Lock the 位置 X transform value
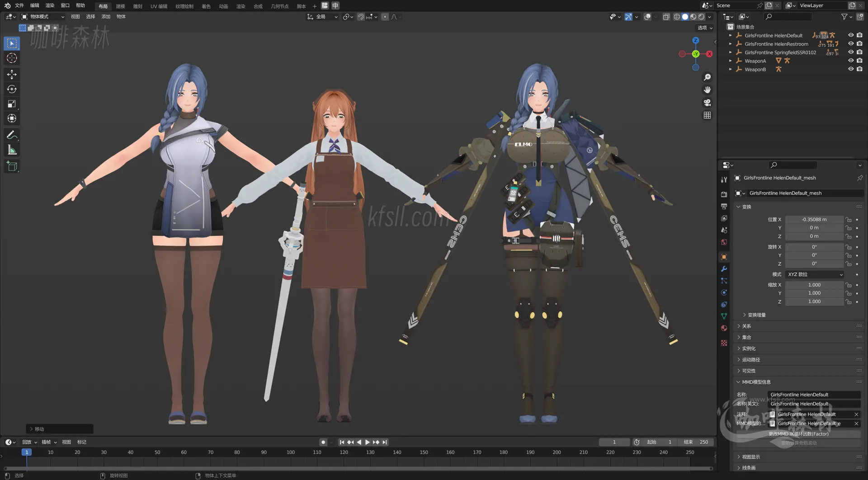The image size is (868, 480). tap(849, 219)
